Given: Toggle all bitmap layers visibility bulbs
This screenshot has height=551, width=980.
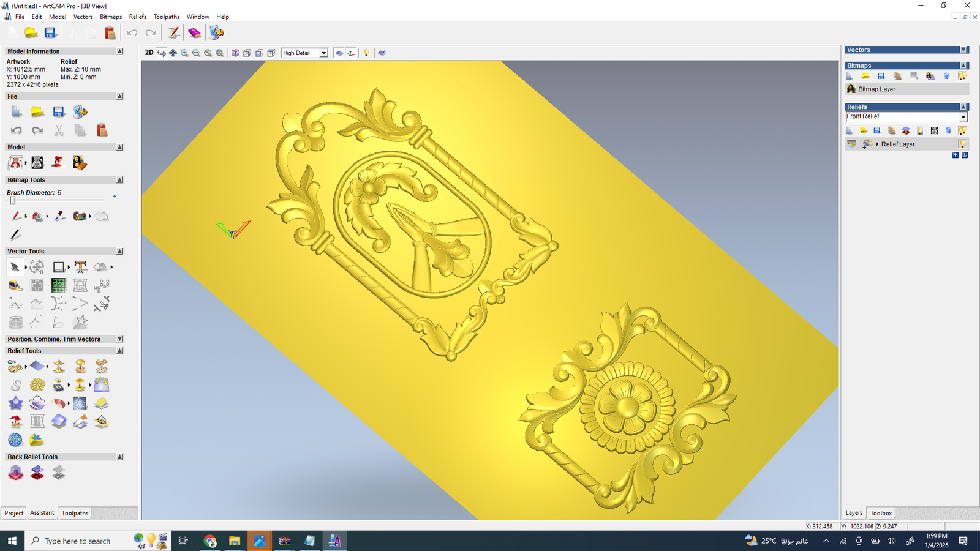Looking at the screenshot, I should click(962, 76).
